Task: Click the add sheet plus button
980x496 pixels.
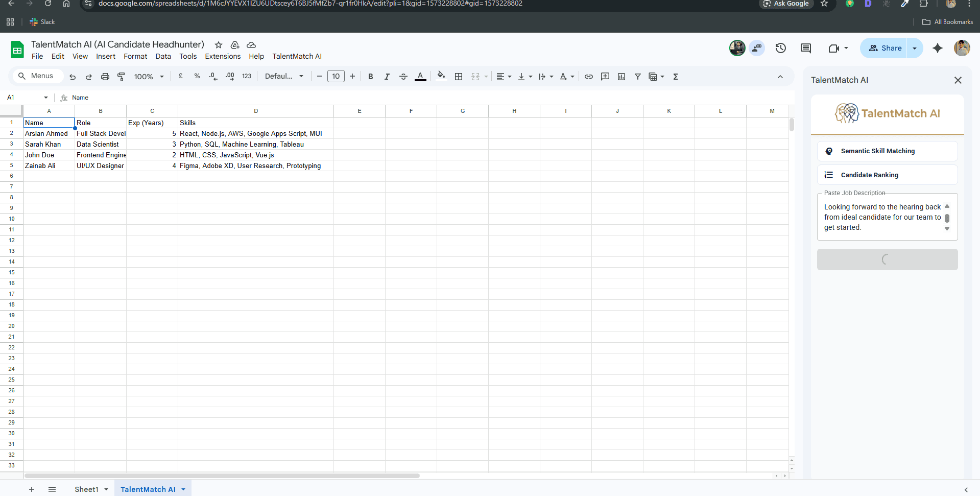Action: 32,489
